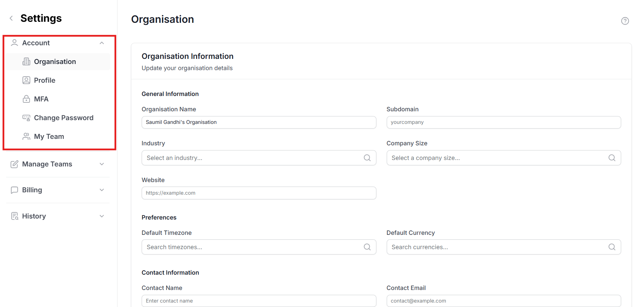Click the search icon in Company Size field

coord(612,158)
